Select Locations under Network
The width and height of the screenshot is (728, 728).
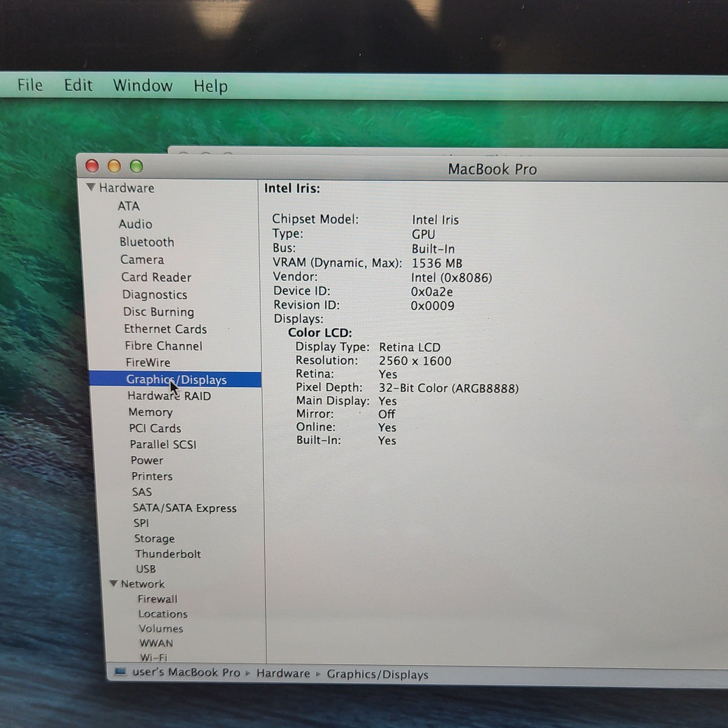163,614
